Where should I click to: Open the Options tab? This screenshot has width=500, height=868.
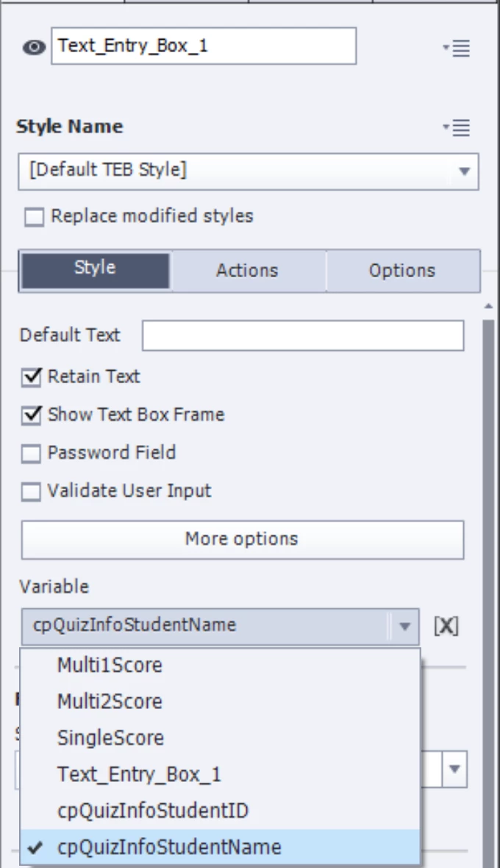tap(402, 270)
